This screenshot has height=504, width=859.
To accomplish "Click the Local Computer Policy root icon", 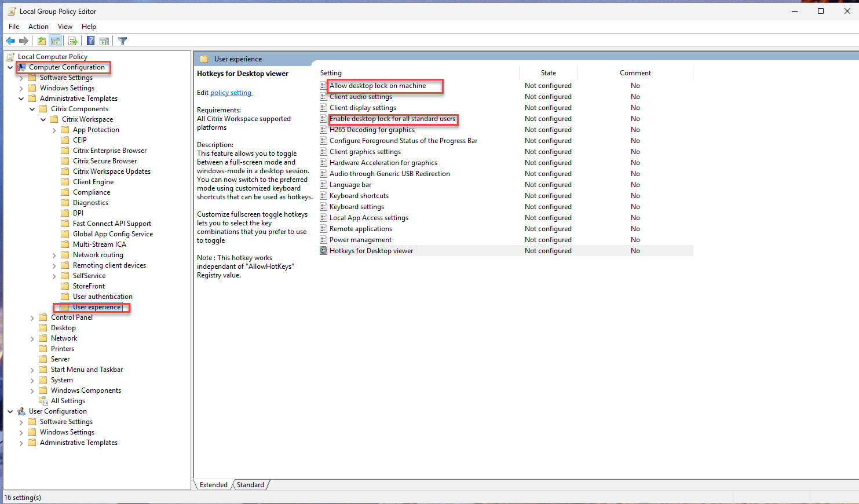I will coord(10,57).
